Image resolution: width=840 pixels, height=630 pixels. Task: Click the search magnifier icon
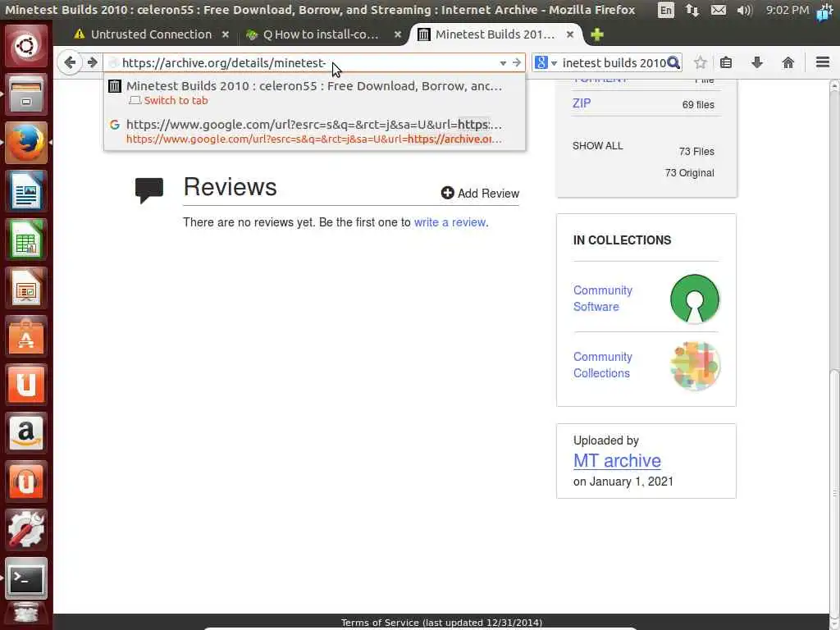point(674,62)
